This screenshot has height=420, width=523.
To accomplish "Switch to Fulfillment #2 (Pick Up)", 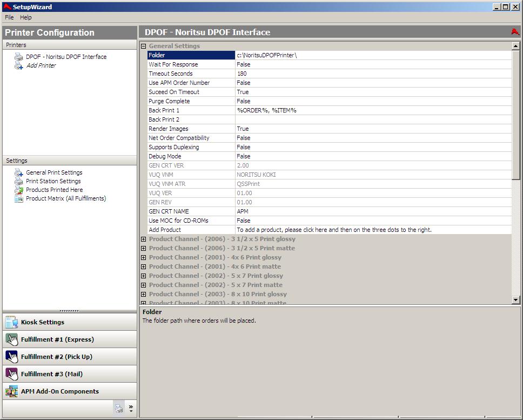I will tap(70, 357).
